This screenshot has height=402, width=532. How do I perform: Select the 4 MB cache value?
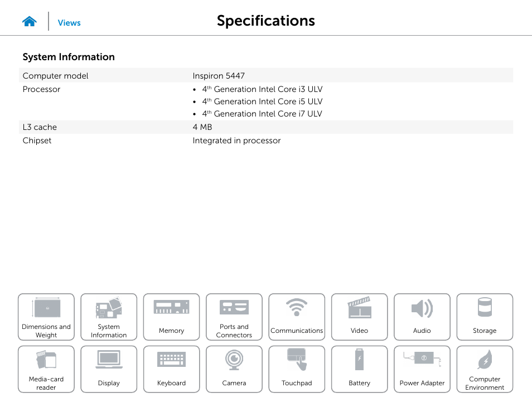[202, 127]
